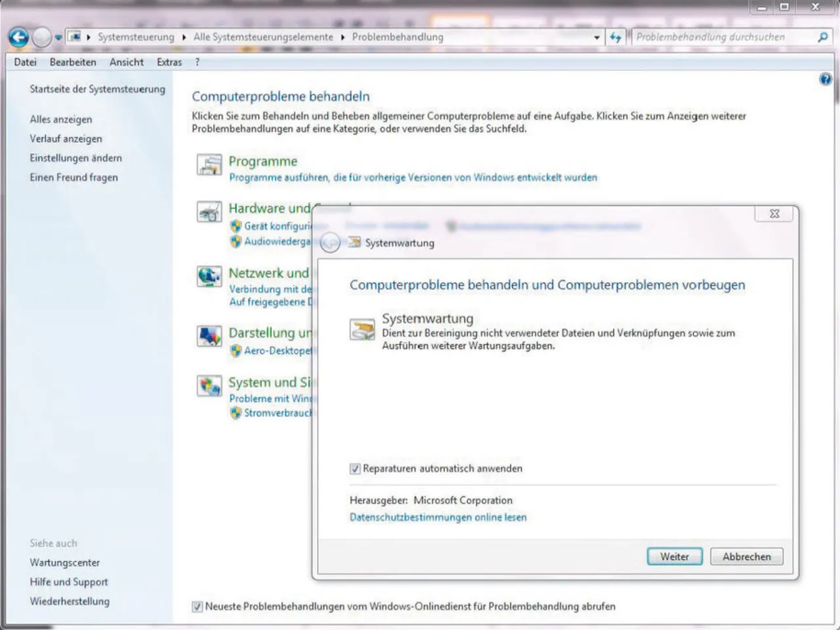Click the Darstellung category icon
Screen dimensions: 840x630
209,336
